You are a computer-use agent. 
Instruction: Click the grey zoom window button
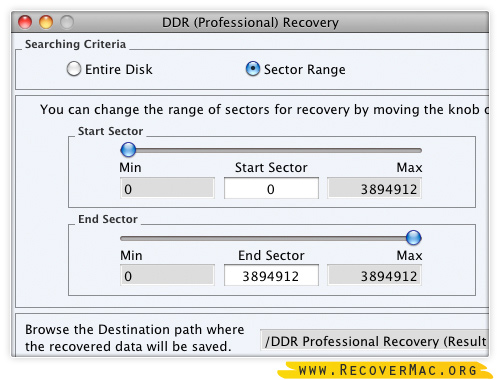67,22
